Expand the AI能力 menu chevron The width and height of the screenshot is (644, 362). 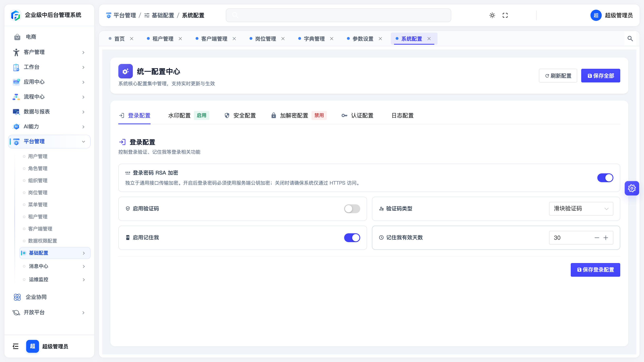point(84,127)
